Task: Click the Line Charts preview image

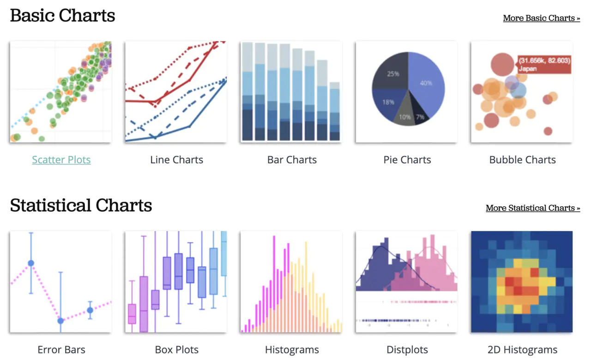Action: coord(176,92)
